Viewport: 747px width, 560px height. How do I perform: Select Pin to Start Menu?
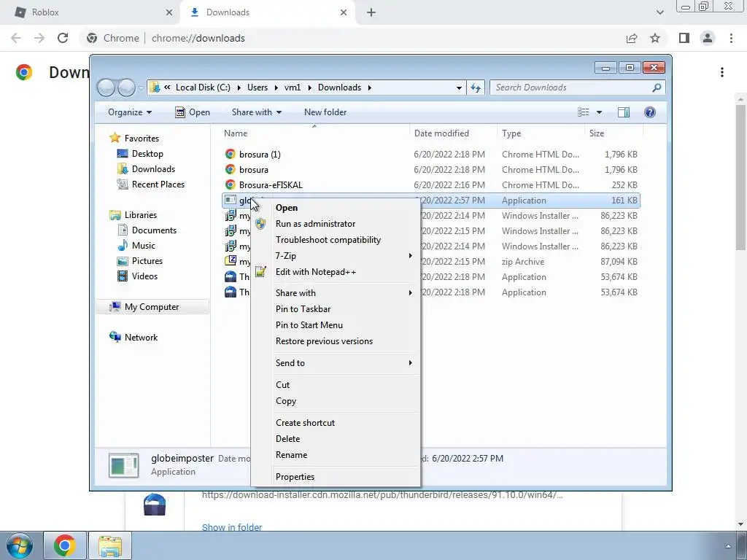tap(309, 325)
